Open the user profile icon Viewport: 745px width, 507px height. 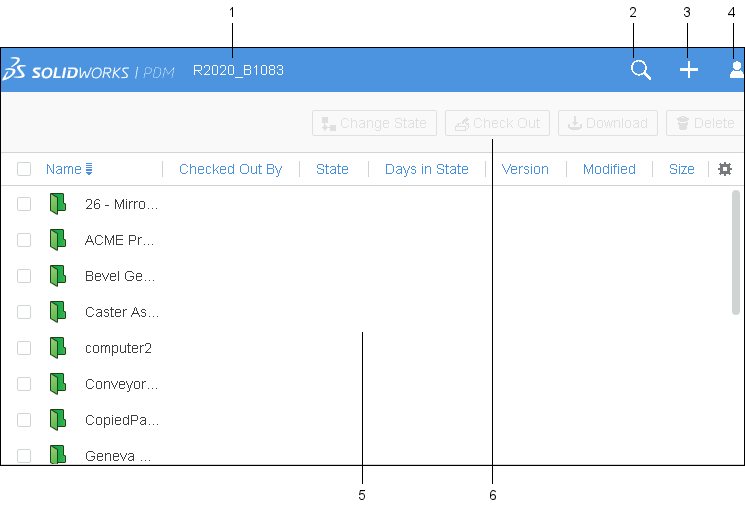(x=736, y=70)
